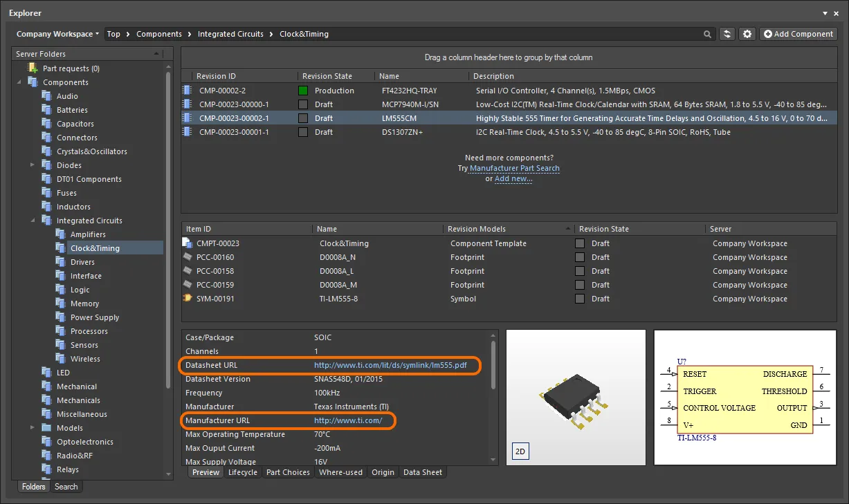This screenshot has height=504, width=849.
Task: Click the Draft state box for SYM-00191
Action: [580, 299]
